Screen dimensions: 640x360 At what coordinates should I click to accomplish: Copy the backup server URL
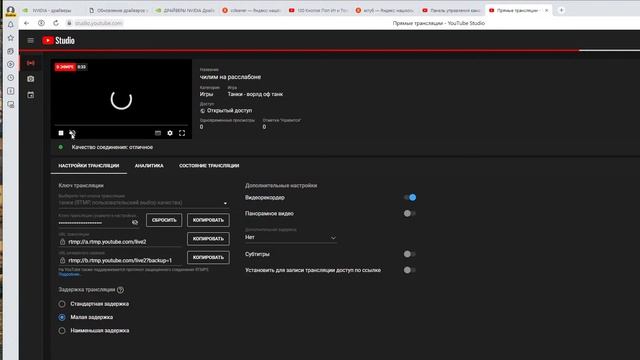(x=208, y=258)
